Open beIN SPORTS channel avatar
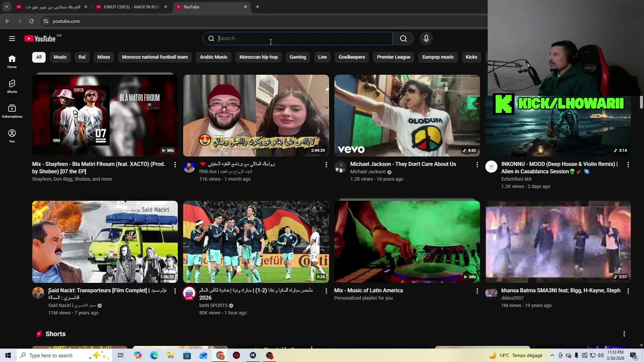The height and width of the screenshot is (362, 644). point(189,294)
